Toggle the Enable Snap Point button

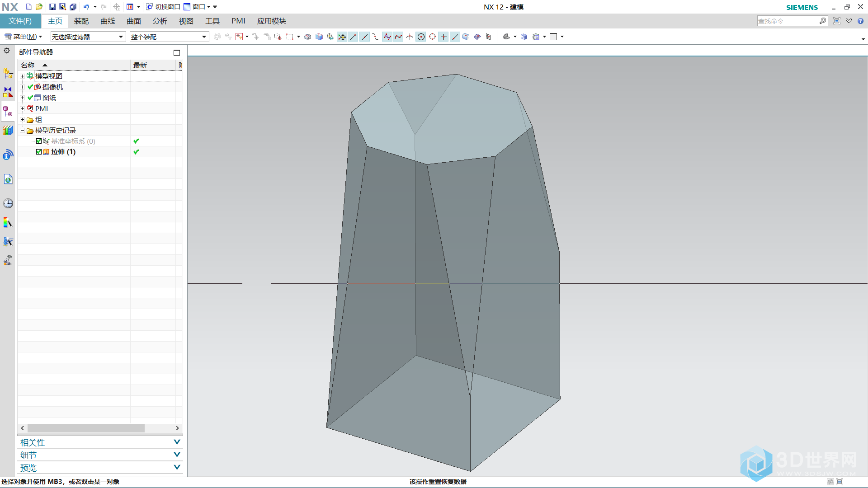pos(342,37)
